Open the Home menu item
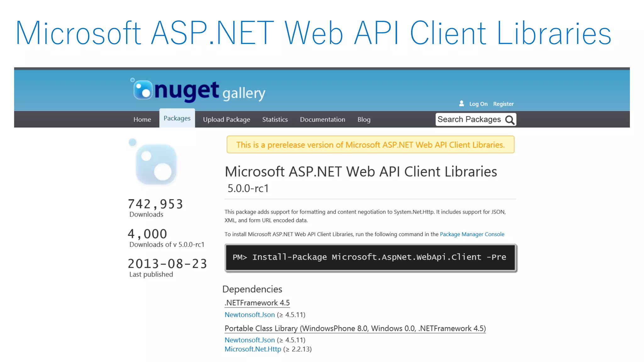644x362 pixels. pyautogui.click(x=142, y=119)
